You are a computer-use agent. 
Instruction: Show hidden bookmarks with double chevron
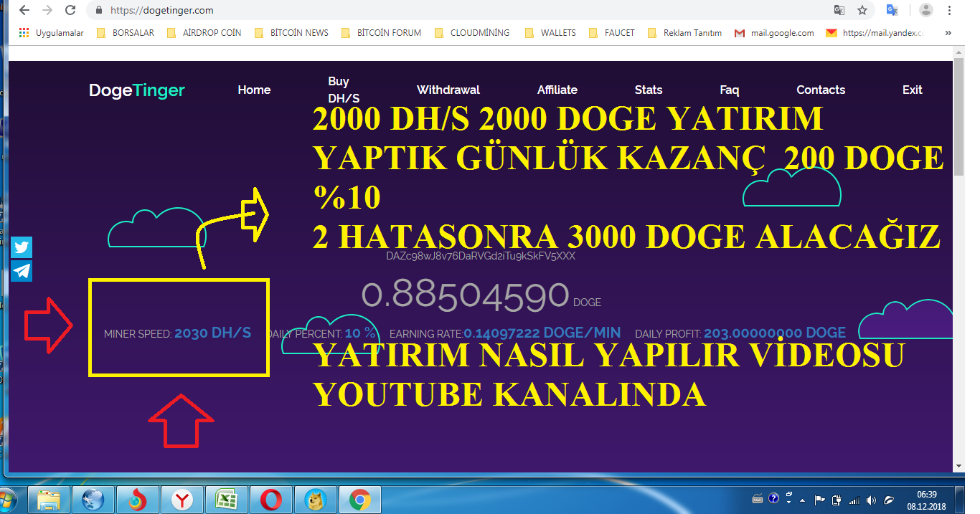pyautogui.click(x=948, y=33)
